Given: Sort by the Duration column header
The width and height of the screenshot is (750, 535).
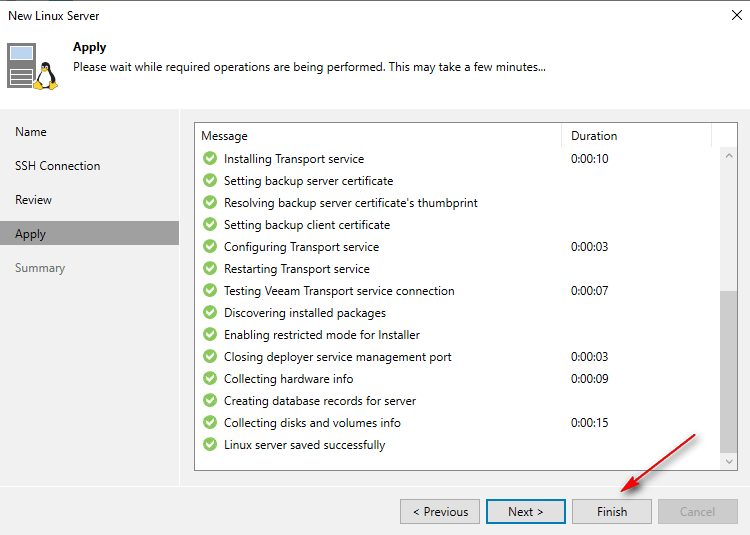Looking at the screenshot, I should pyautogui.click(x=635, y=136).
